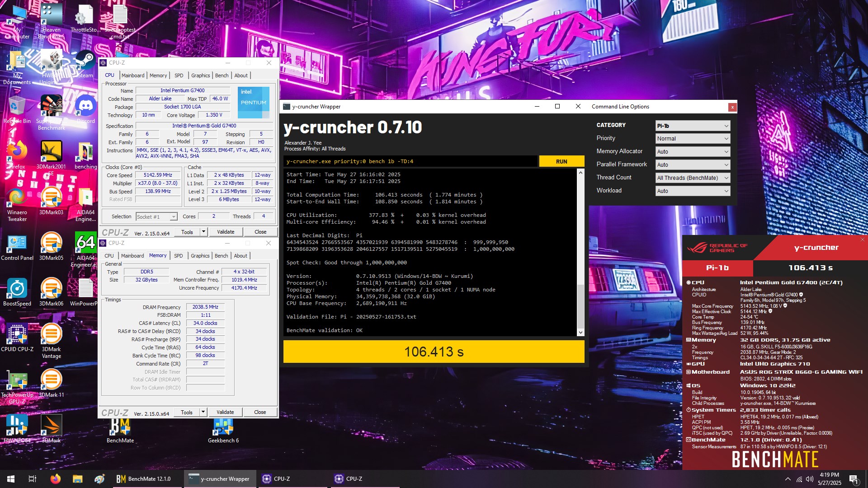Image resolution: width=868 pixels, height=488 pixels.
Task: Launch CPUID CPU-Z desktop shortcut
Action: 17,338
